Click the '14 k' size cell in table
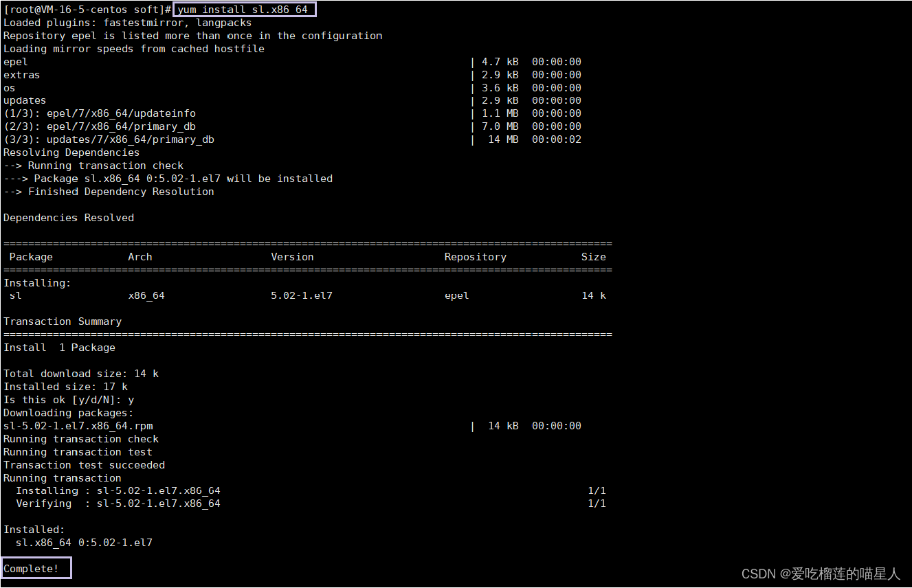This screenshot has height=588, width=912. click(594, 295)
